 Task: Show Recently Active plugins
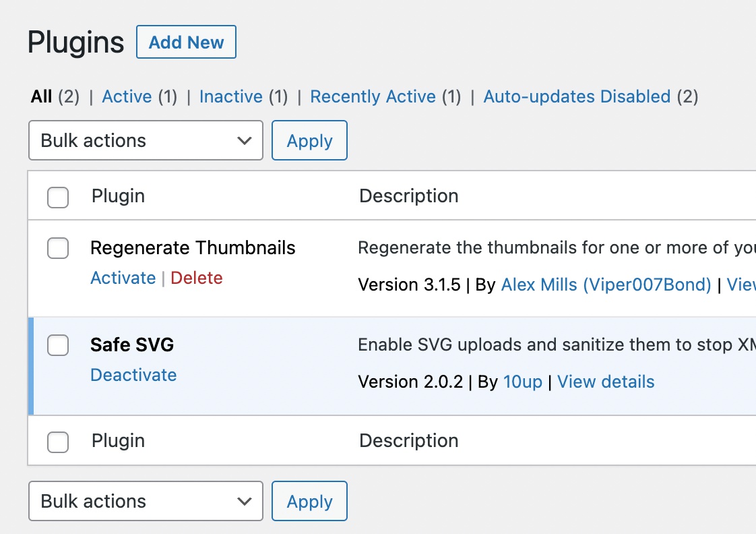(373, 96)
